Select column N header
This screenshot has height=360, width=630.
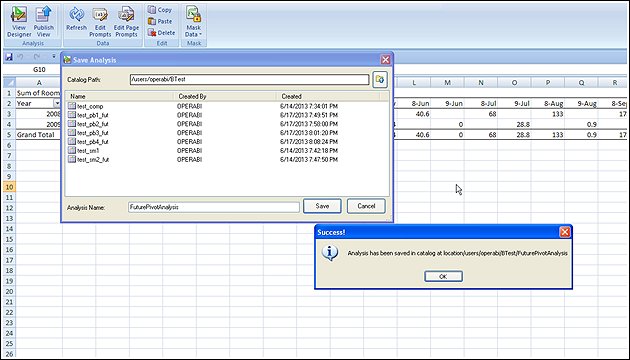click(481, 82)
